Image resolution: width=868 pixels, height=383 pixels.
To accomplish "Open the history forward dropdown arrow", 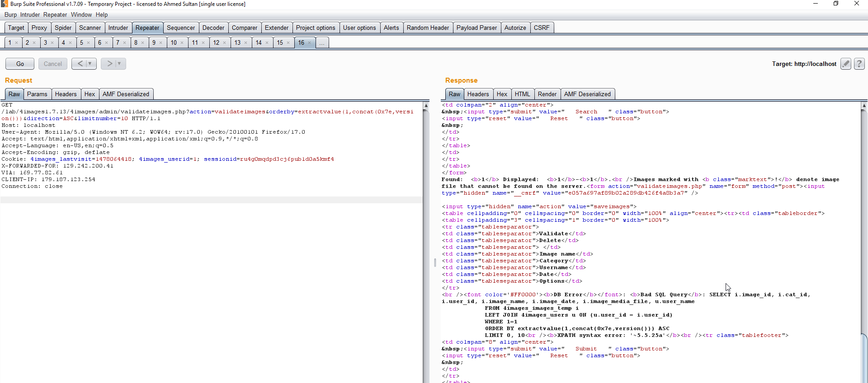I will click(119, 64).
